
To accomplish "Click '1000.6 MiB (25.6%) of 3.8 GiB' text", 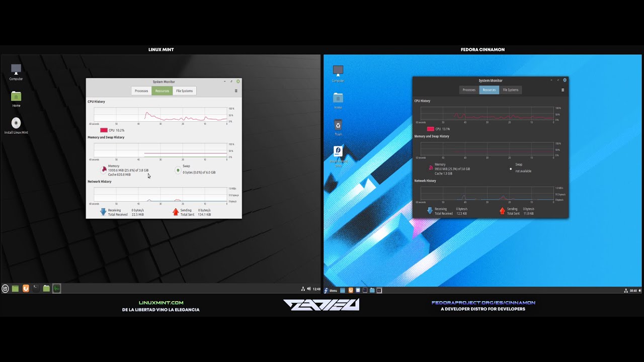I will [x=128, y=170].
